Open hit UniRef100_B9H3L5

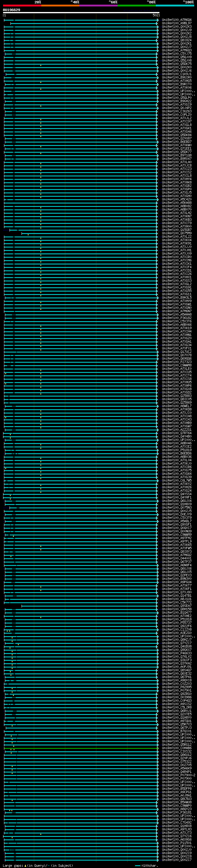(x=176, y=297)
